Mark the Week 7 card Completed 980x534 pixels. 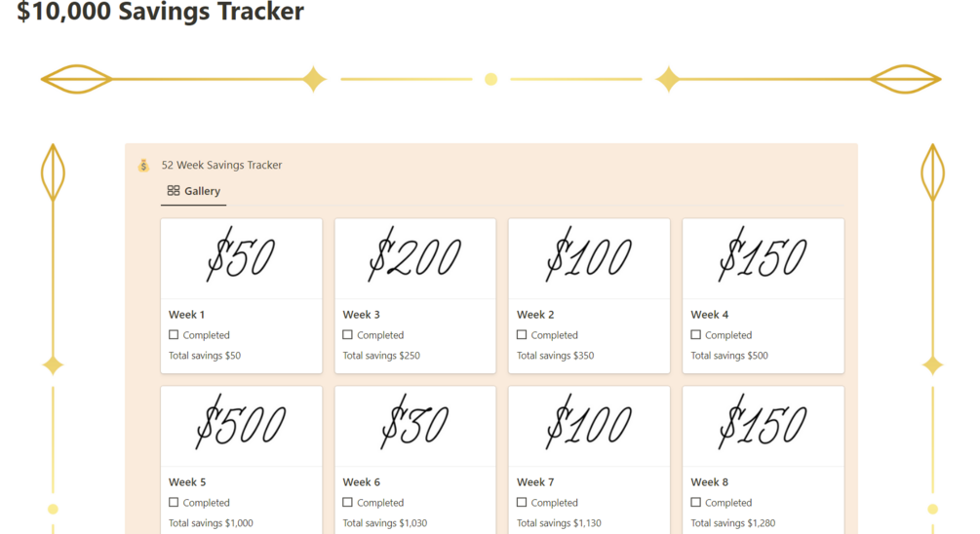point(522,503)
